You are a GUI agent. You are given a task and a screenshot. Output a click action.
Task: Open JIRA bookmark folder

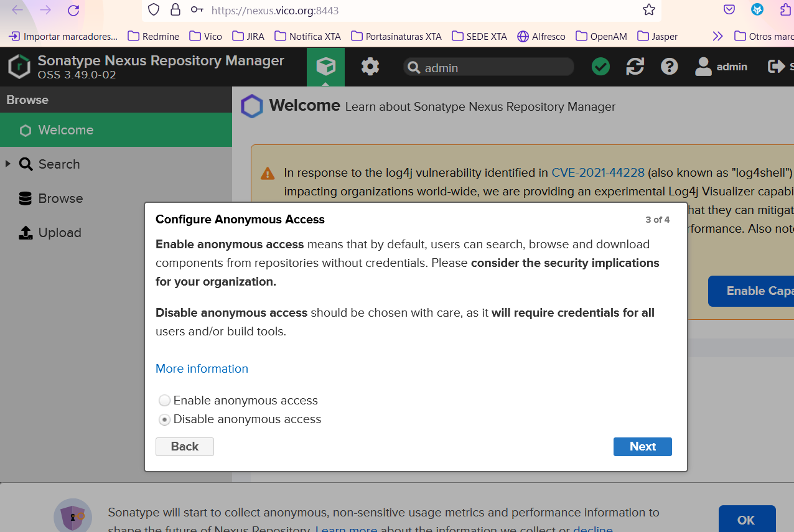coord(248,36)
